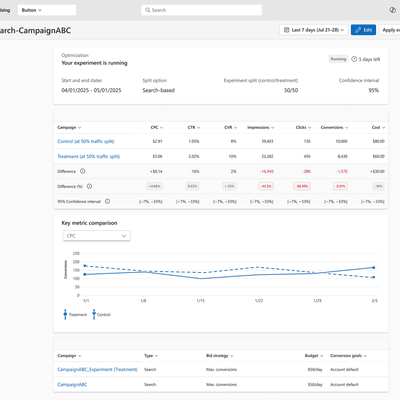Sort by CPC column header
This screenshot has height=400, width=400.
pyautogui.click(x=157, y=127)
